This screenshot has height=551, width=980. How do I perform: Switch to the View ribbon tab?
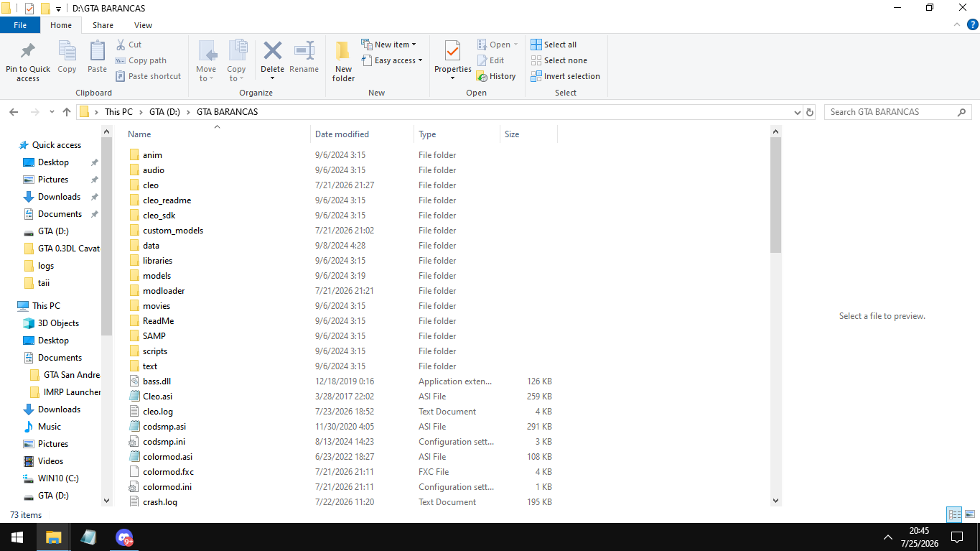143,25
